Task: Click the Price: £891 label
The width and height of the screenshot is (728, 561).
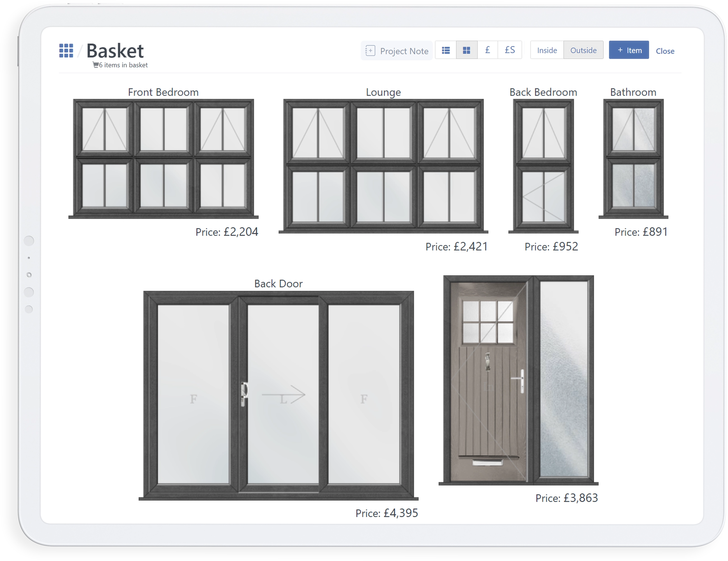Action: click(x=641, y=232)
